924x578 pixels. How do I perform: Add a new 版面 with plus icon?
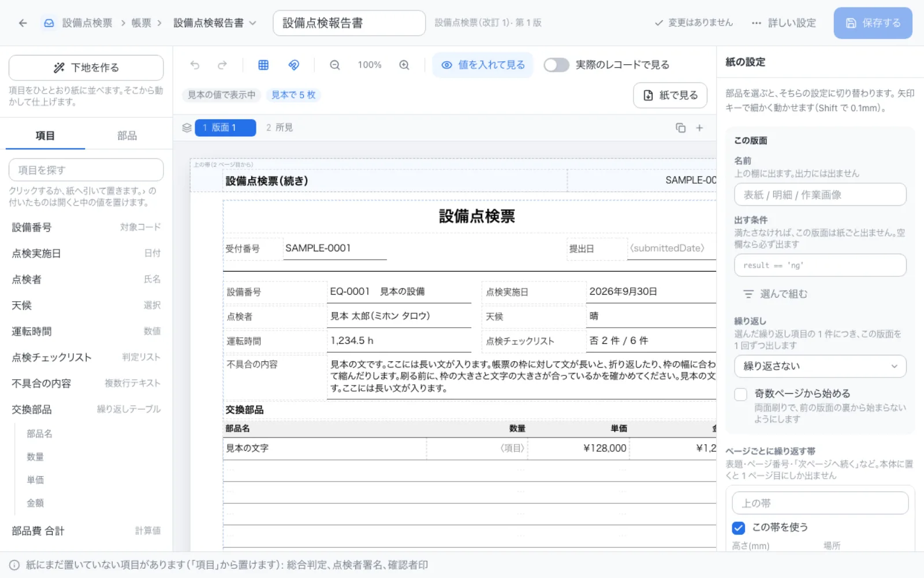699,128
